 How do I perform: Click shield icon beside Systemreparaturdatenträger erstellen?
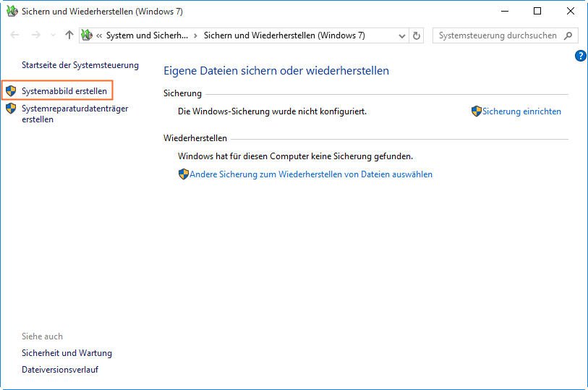[x=11, y=109]
